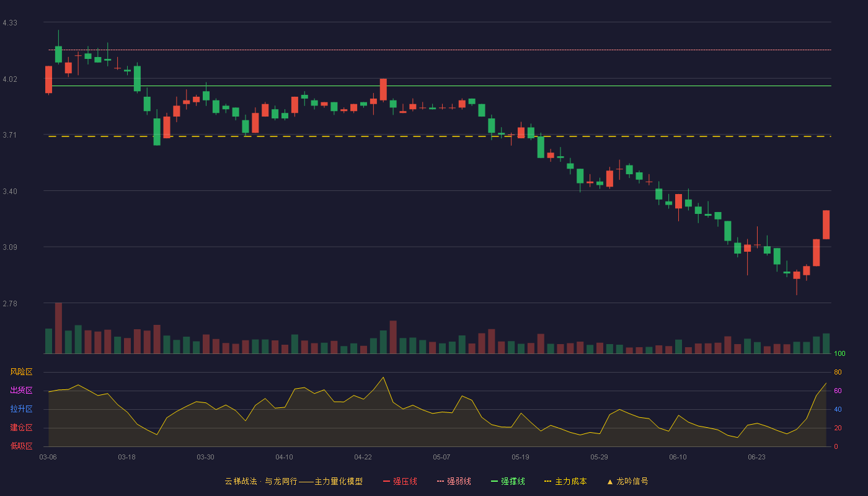Click the 06-23 date label

(756, 457)
